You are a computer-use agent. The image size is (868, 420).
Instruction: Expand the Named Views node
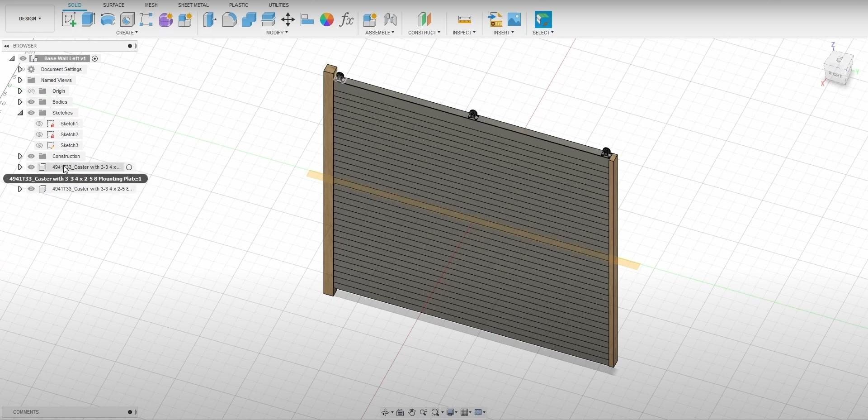pyautogui.click(x=20, y=80)
